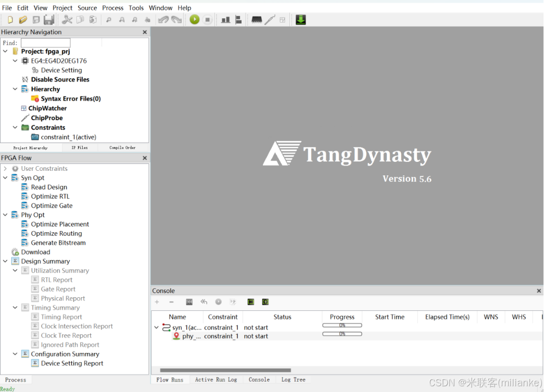Image resolution: width=544 pixels, height=392 pixels.
Task: Click the syn_1 row progress bar
Action: (x=342, y=325)
